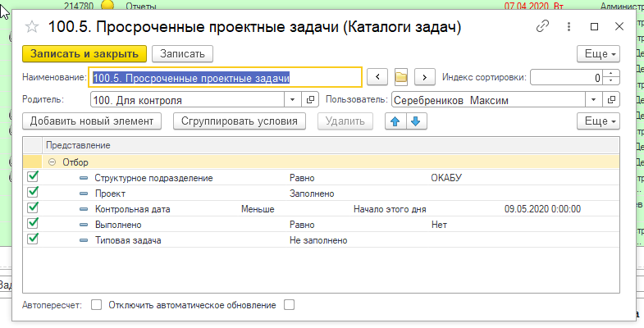Open the Пользователь dropdown list
Screen dimensions: 644x328
click(594, 100)
